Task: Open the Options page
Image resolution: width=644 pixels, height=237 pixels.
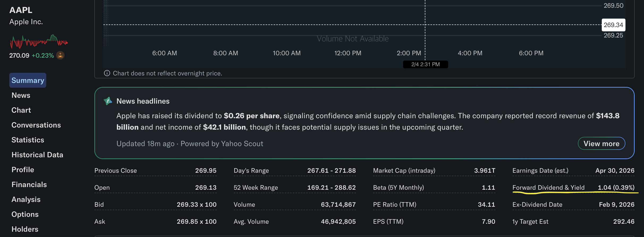Action: click(25, 214)
